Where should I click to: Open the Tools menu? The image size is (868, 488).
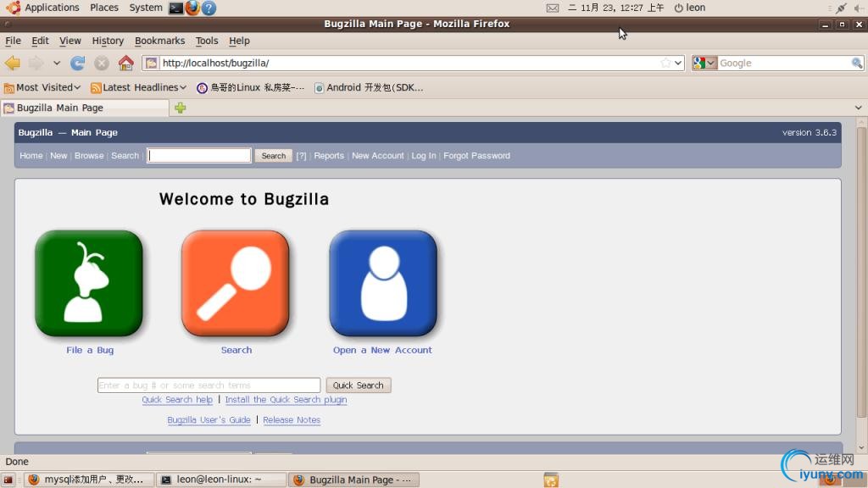(207, 41)
